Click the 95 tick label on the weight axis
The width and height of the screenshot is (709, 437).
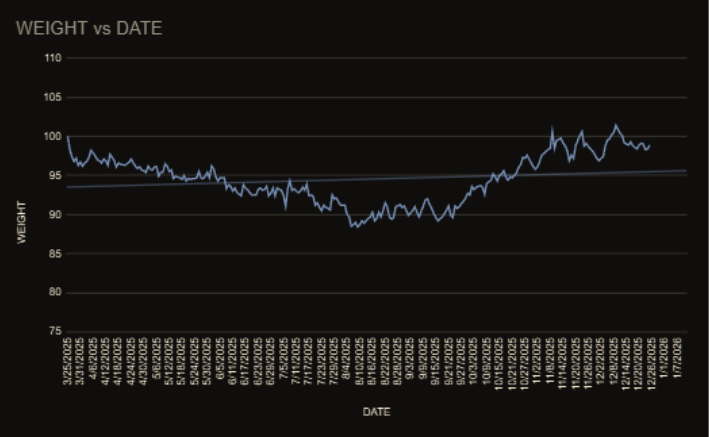55,176
